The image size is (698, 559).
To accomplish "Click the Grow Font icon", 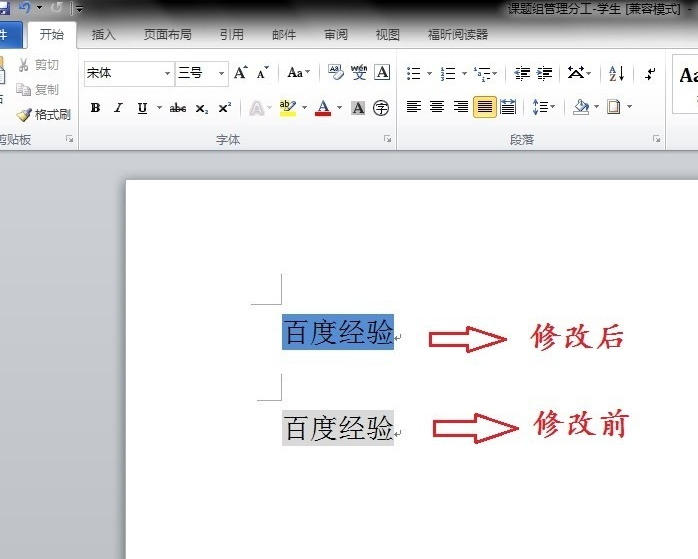I will [241, 73].
